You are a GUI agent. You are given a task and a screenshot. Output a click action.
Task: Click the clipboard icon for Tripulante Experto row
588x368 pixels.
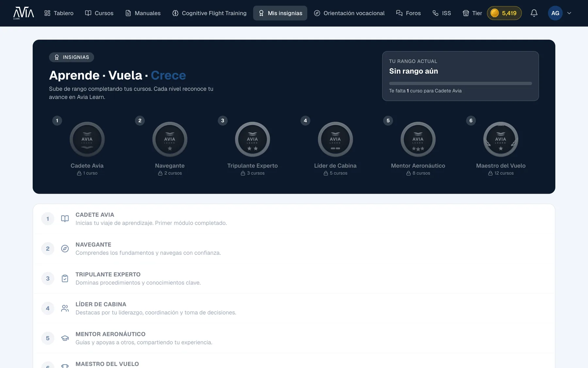tap(65, 278)
